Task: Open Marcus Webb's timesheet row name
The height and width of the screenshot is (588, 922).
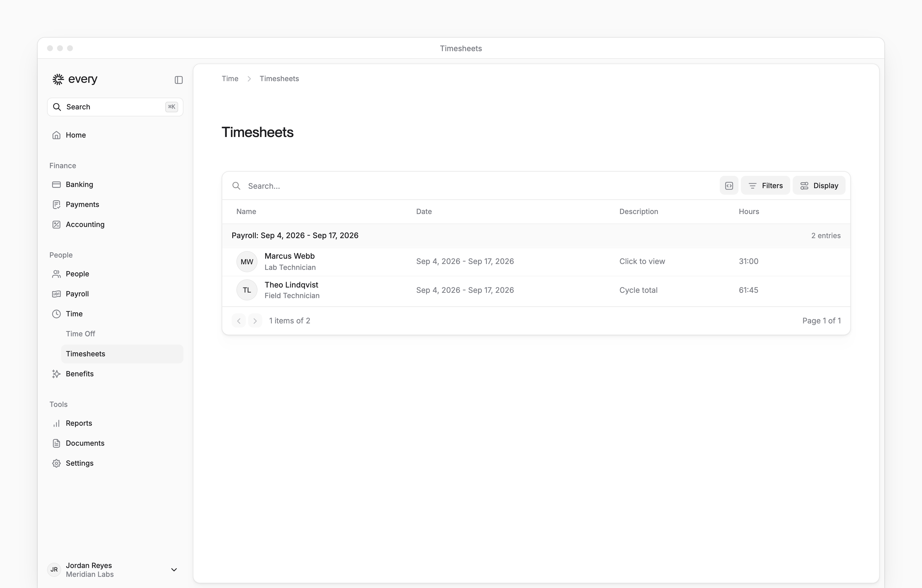Action: [x=290, y=256]
